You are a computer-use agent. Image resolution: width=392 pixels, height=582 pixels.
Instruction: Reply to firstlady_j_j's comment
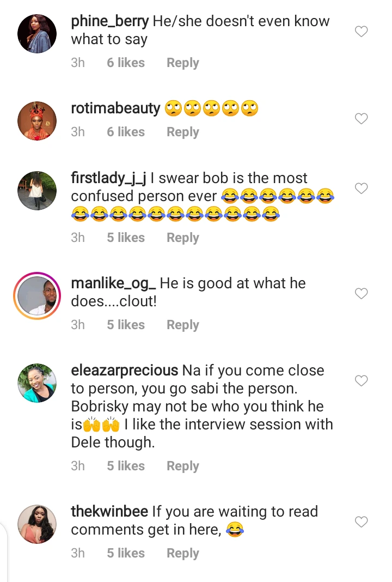pos(182,238)
